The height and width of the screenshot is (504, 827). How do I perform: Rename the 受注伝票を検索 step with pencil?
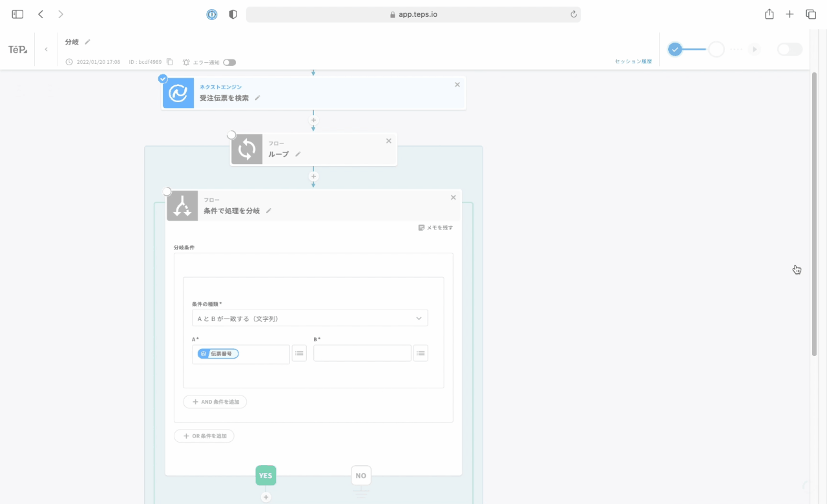point(257,98)
